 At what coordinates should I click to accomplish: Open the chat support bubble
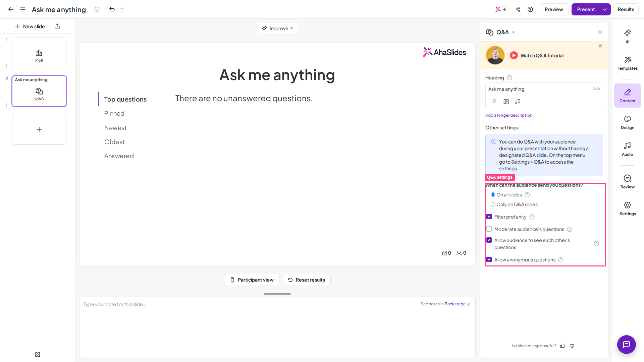coord(627,345)
